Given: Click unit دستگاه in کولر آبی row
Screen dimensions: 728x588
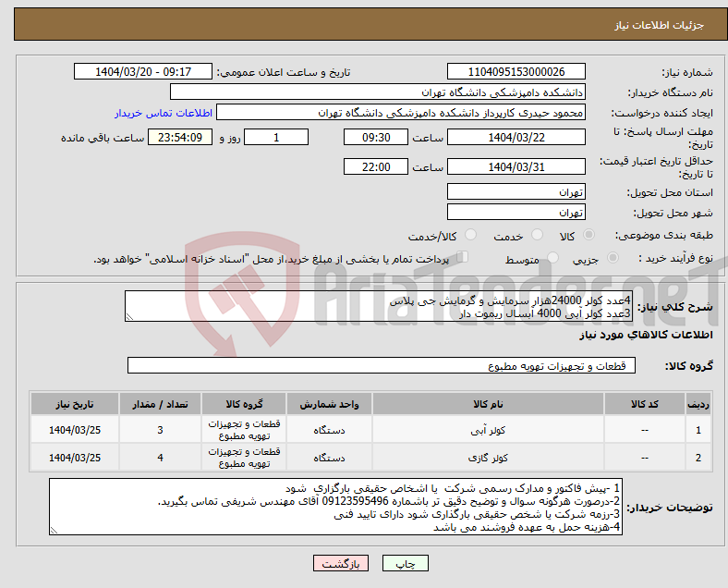Looking at the screenshot, I should pos(329,430).
